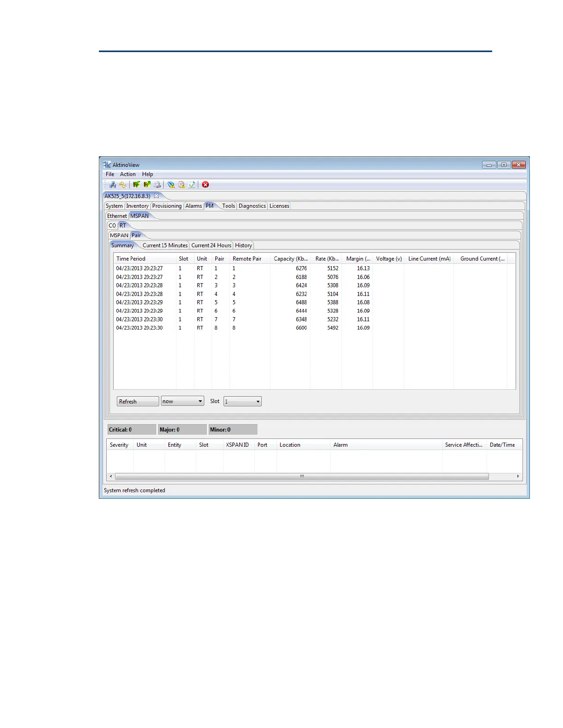Click the Minor: 0 alarm counter
Screen dimensions: 563x728
pyautogui.click(x=233, y=430)
